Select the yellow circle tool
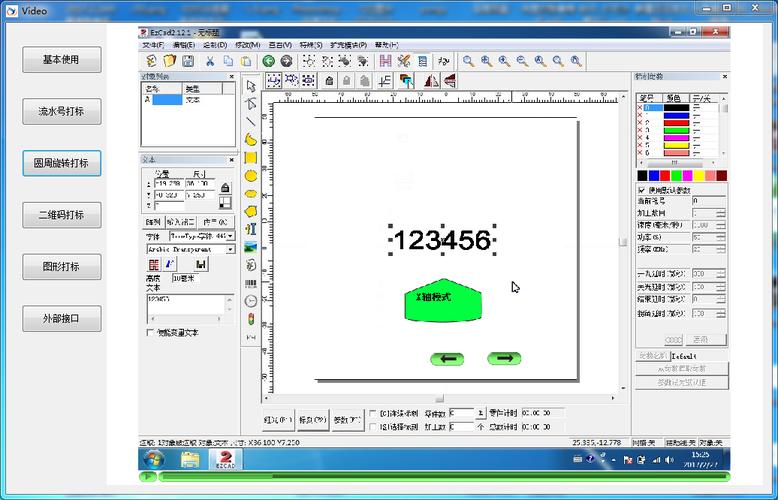The height and width of the screenshot is (500, 778). 251,176
